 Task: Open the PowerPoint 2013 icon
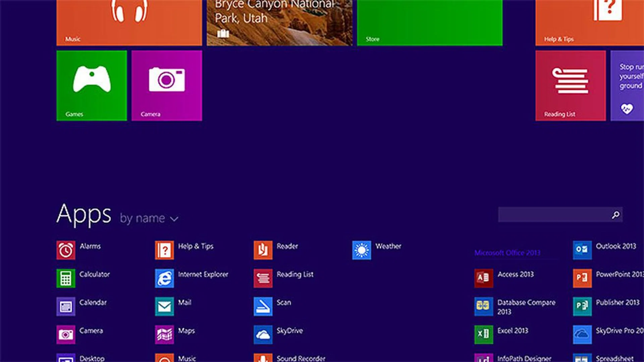point(582,278)
